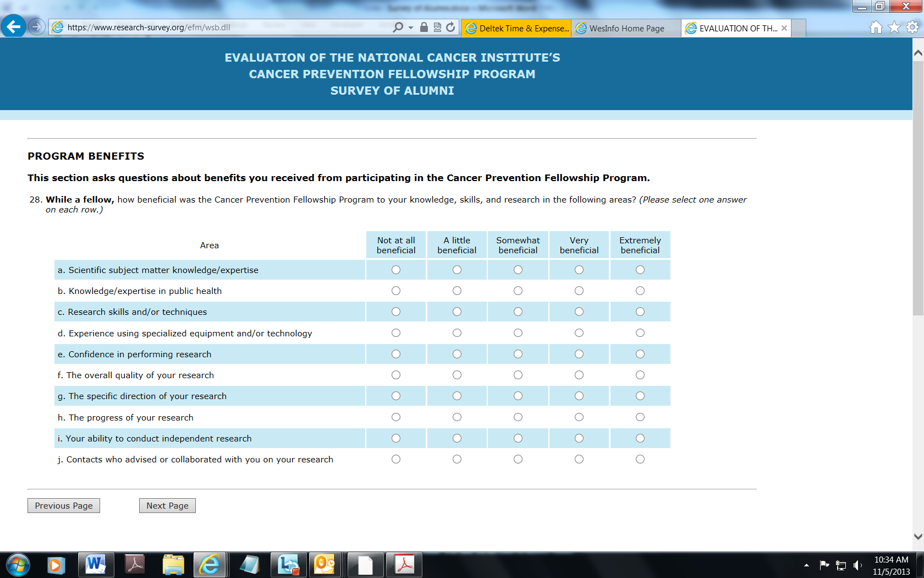Show hidden icons in the system tray
Screen dimensions: 924x578
click(806, 565)
